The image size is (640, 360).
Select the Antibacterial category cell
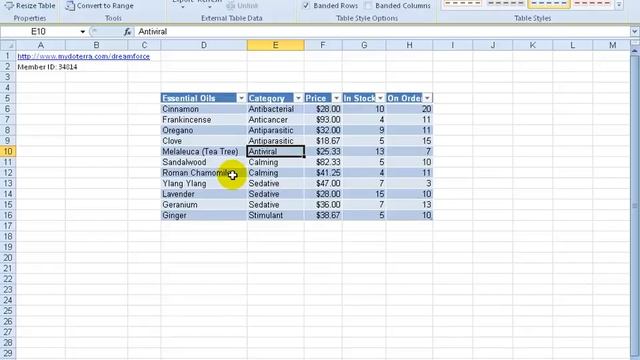pyautogui.click(x=276, y=109)
